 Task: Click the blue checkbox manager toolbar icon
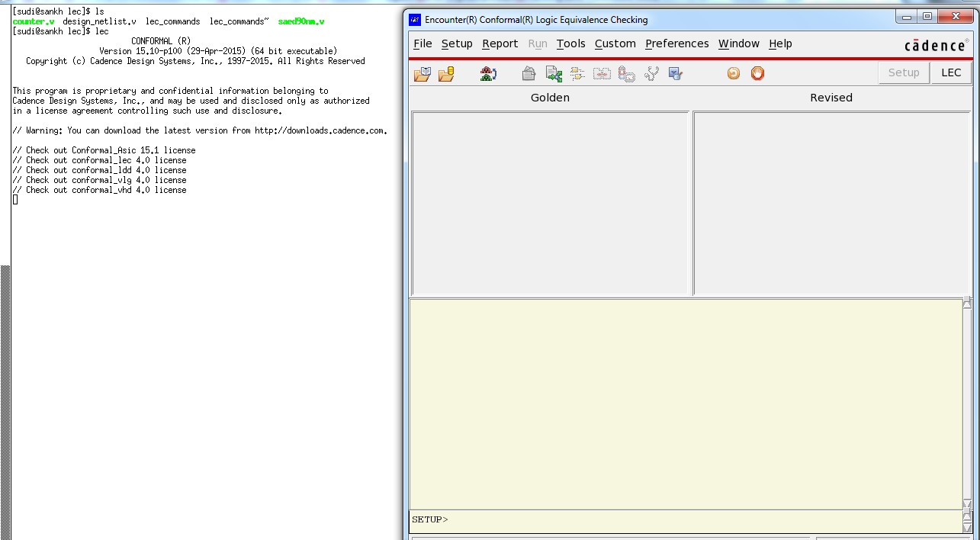(676, 74)
